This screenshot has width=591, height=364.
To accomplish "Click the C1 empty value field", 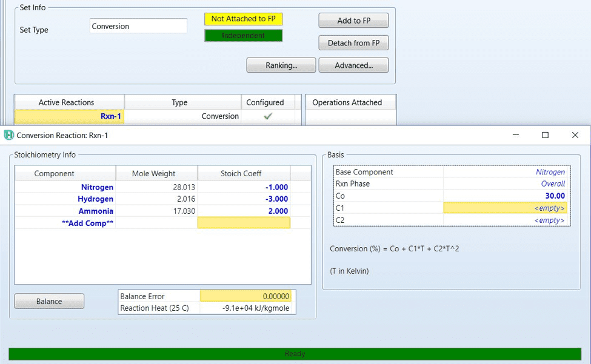I will [x=505, y=208].
